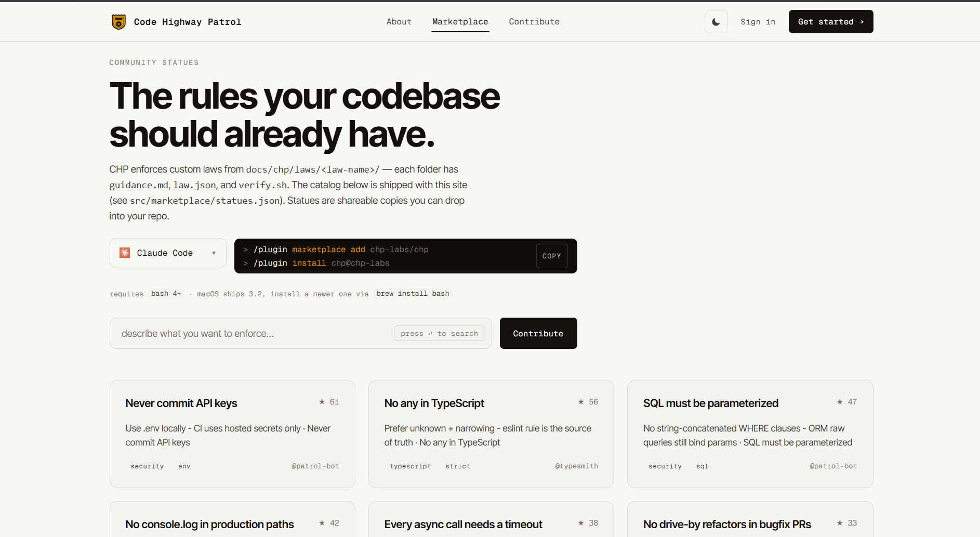The height and width of the screenshot is (537, 980).
Task: Switch to the Marketplace tab
Action: coord(460,22)
